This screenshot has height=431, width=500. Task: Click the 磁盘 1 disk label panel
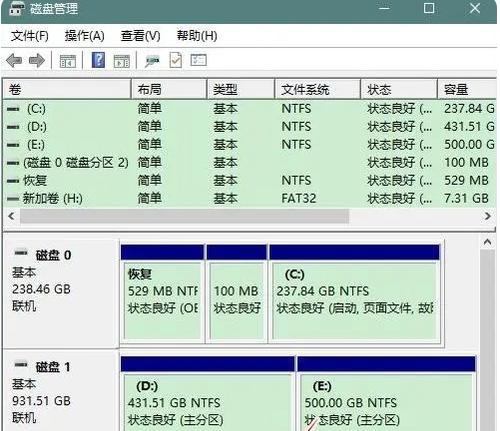61,391
